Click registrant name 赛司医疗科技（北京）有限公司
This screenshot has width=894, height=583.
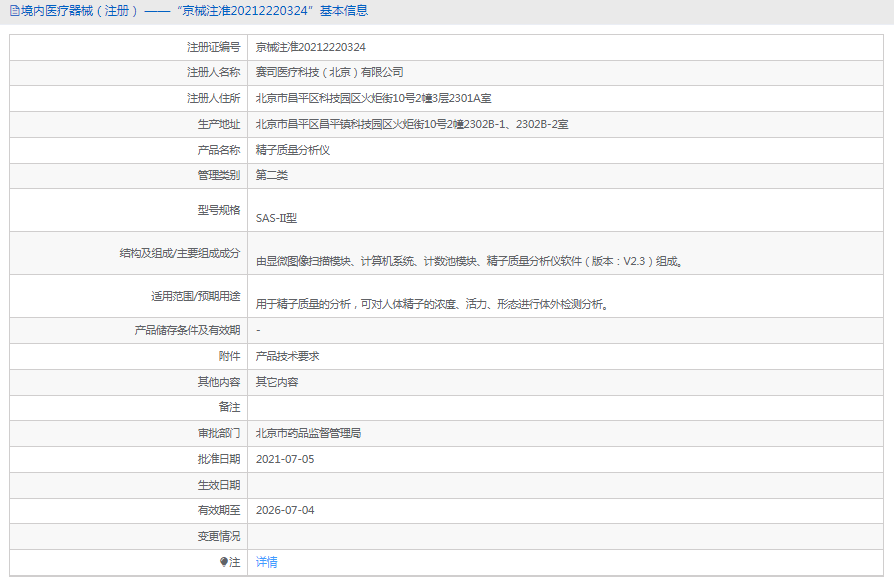click(x=330, y=72)
